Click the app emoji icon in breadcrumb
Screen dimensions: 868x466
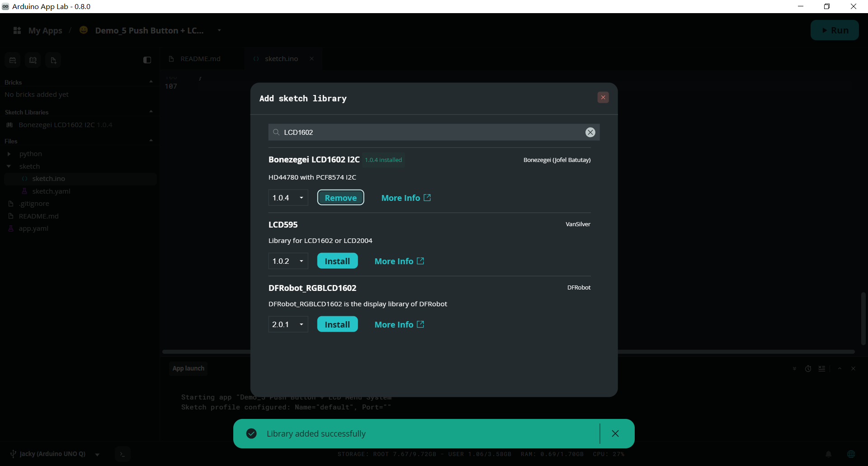84,30
